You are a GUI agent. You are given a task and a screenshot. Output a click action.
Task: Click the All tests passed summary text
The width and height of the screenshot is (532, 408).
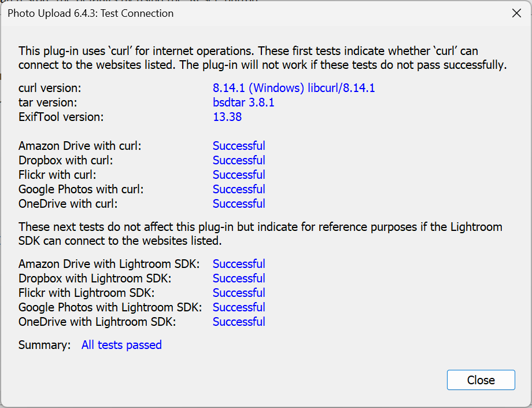point(121,345)
